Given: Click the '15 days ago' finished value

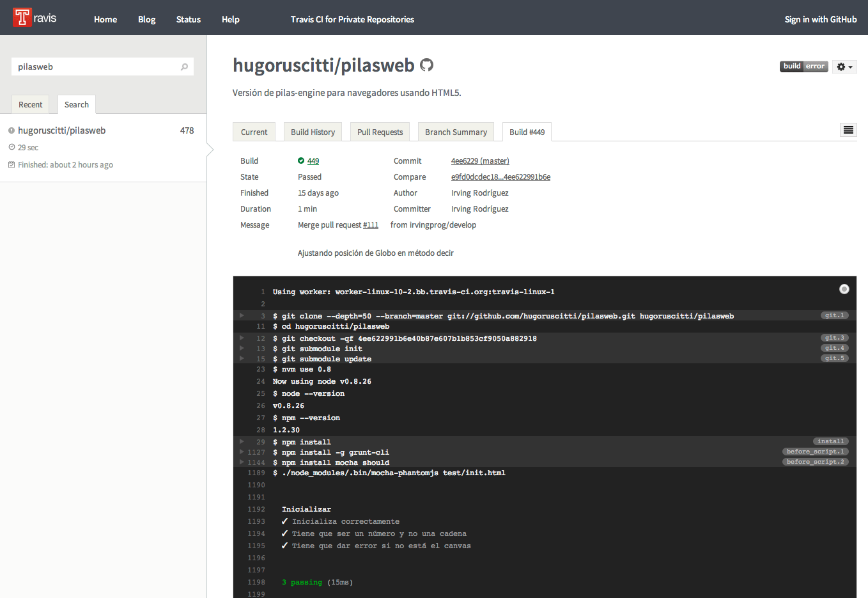Looking at the screenshot, I should click(x=318, y=193).
